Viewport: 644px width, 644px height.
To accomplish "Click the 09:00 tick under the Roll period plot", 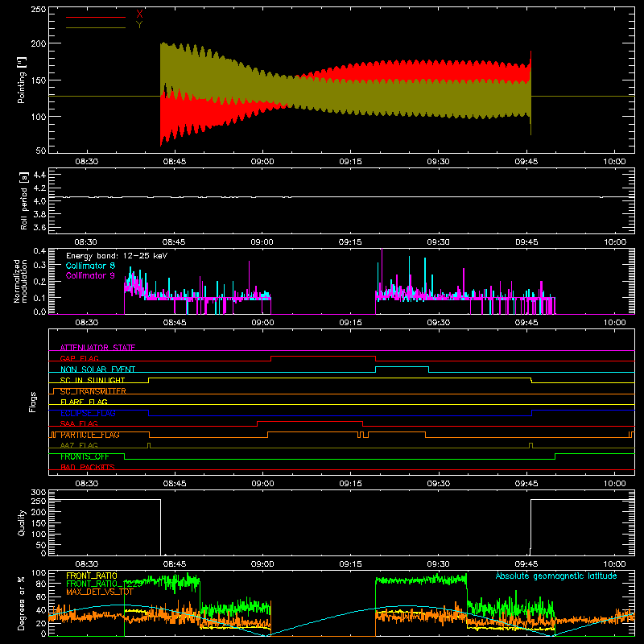I will pyautogui.click(x=262, y=242).
